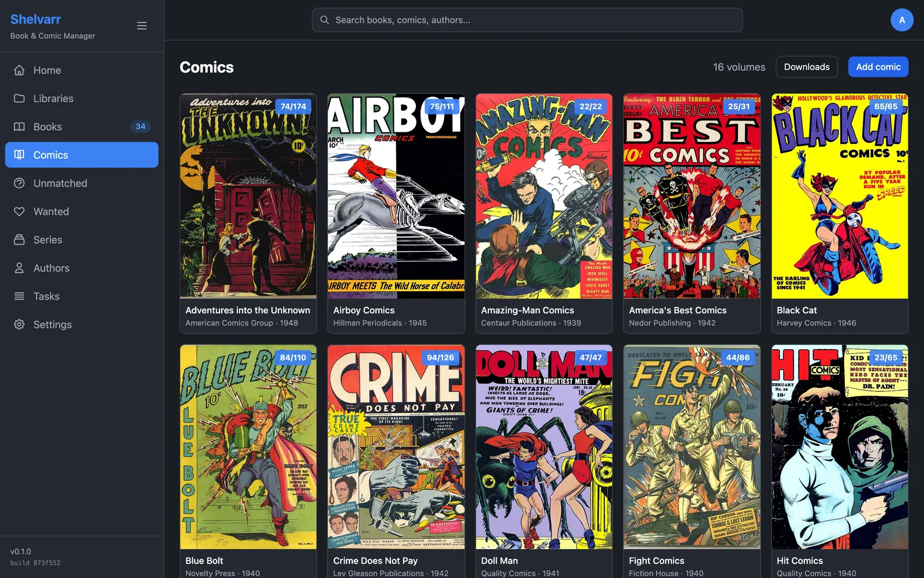Open the Doll Man cover
This screenshot has width=924, height=578.
[544, 447]
